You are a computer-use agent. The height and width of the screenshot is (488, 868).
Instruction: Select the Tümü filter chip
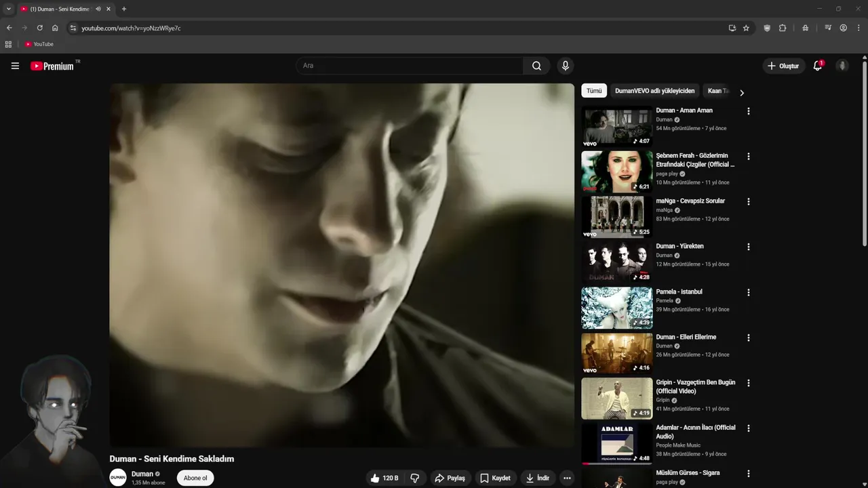(x=594, y=91)
